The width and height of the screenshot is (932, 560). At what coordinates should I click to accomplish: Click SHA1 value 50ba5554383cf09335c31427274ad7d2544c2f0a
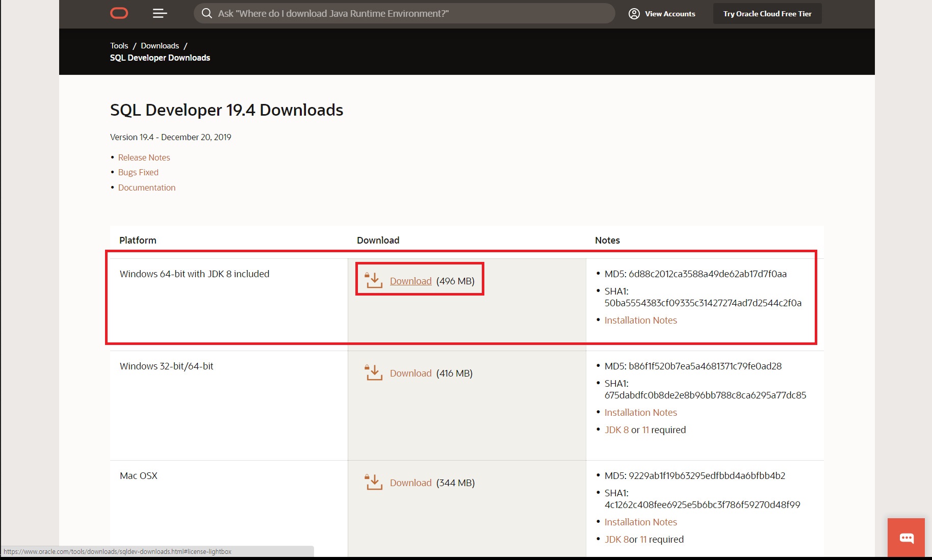[703, 303]
